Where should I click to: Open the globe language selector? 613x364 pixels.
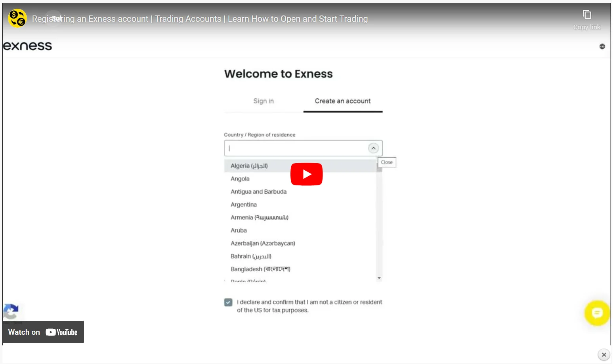point(602,46)
